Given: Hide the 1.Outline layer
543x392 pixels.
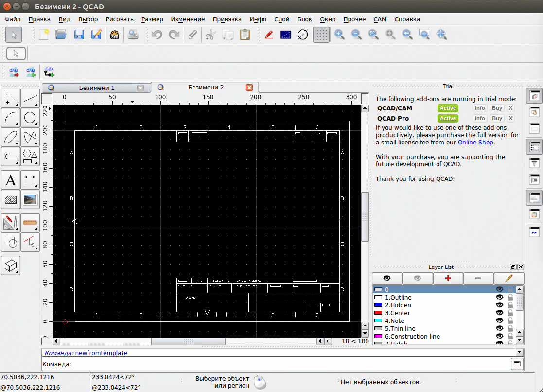Looking at the screenshot, I should (x=499, y=297).
